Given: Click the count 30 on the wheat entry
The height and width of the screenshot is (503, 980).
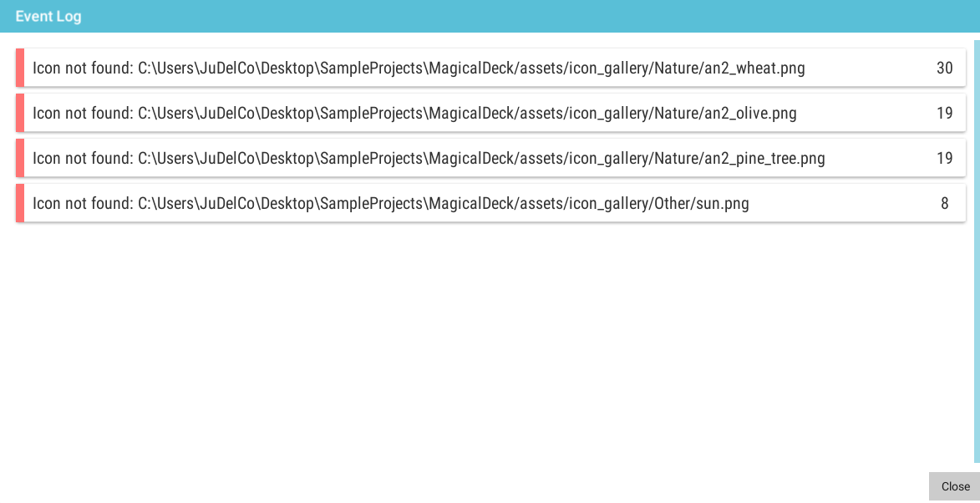Looking at the screenshot, I should click(x=944, y=68).
